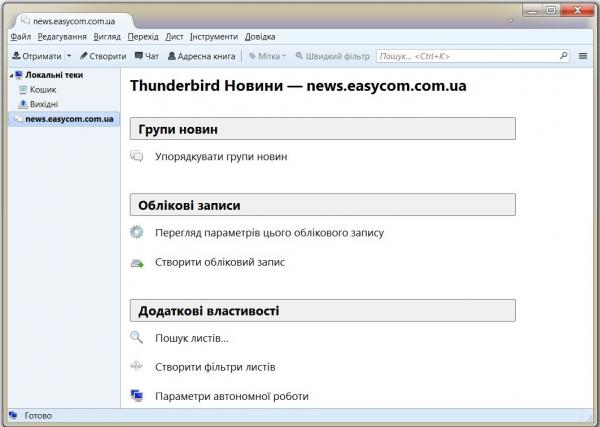
Task: Click the Готово status bar text
Action: pos(38,416)
